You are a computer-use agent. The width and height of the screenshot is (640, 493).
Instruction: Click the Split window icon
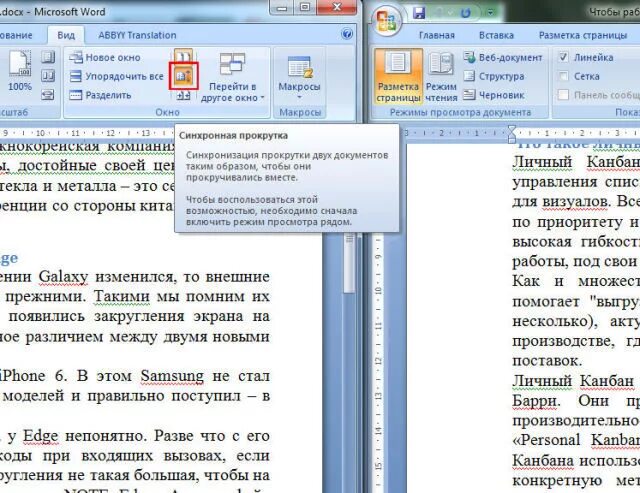pos(76,95)
